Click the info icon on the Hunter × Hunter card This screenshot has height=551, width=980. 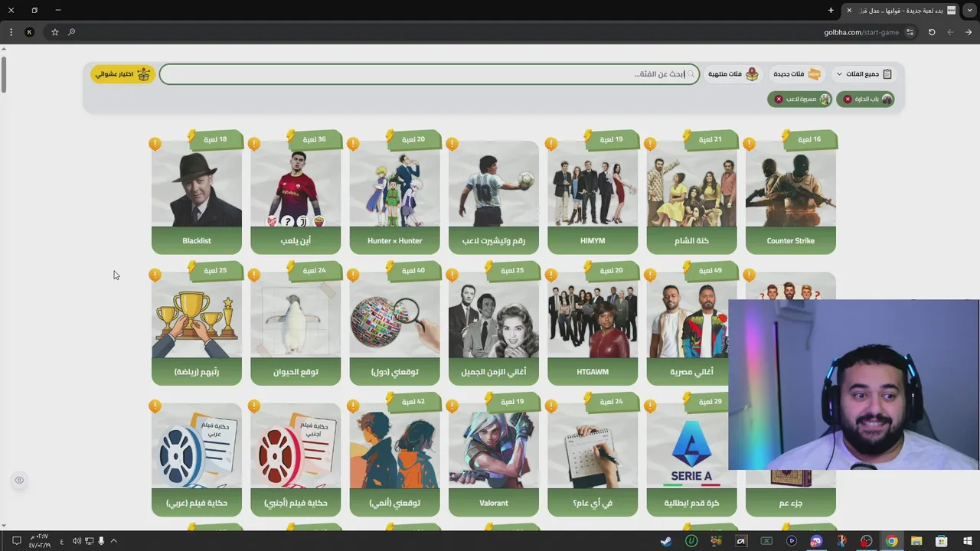point(353,144)
